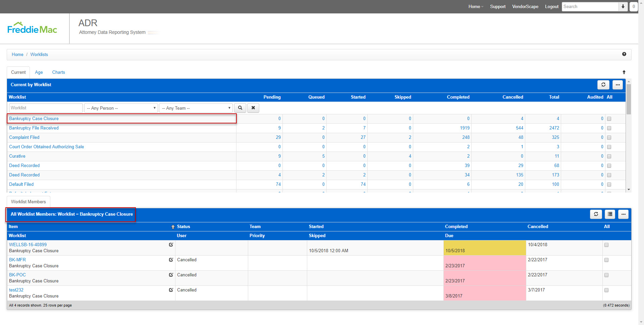The image size is (644, 325).
Task: Refresh the Worklist Members panel
Action: pyautogui.click(x=596, y=214)
